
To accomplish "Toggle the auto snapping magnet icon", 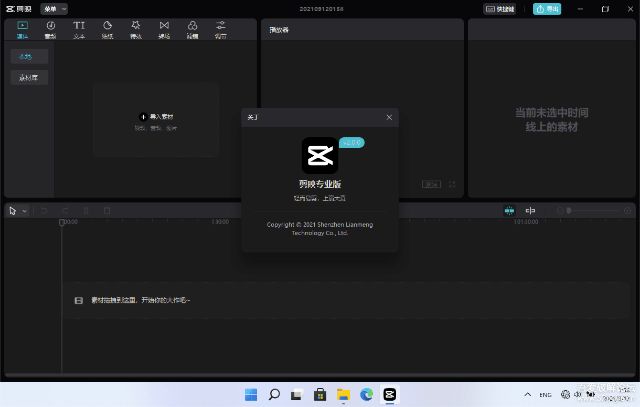I will pos(509,211).
